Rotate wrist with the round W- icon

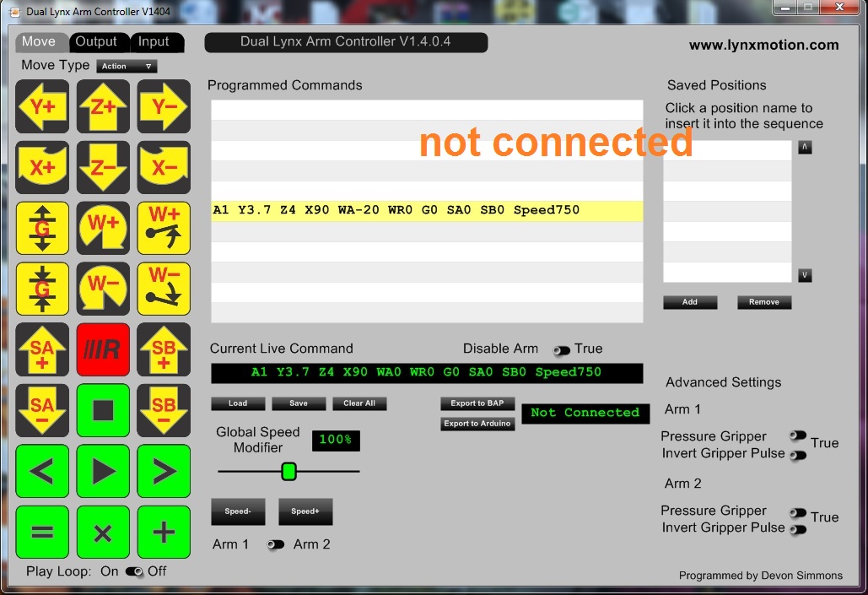[x=103, y=289]
